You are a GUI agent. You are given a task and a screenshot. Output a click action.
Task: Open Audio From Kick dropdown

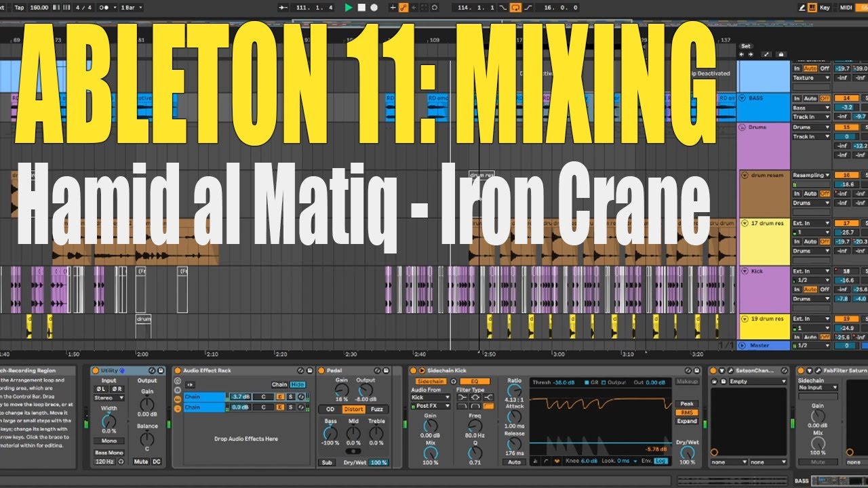(x=431, y=398)
